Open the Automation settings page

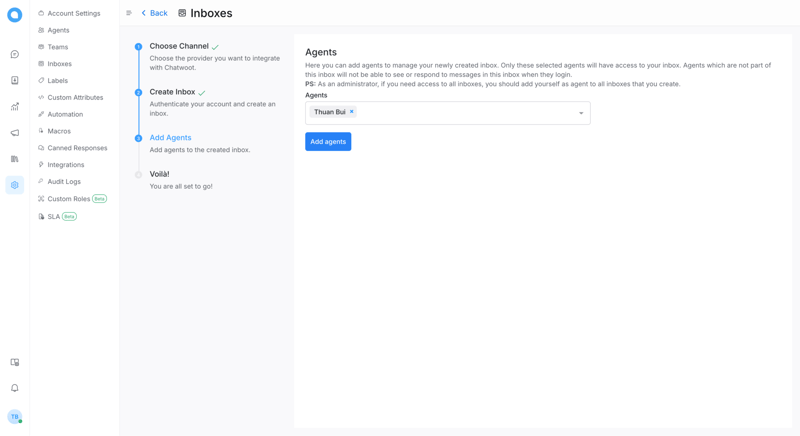pos(65,114)
